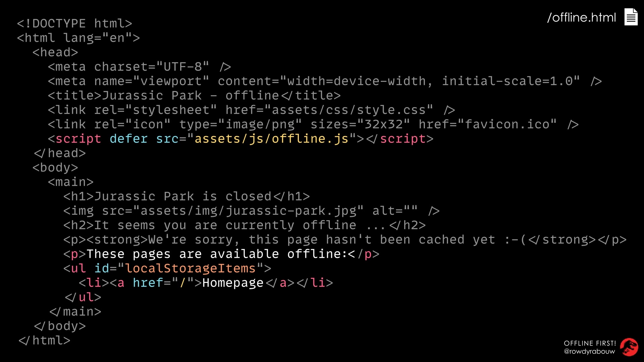This screenshot has width=644, height=362.
Task: Click the assets/css/style.css stylesheet path
Action: tap(349, 110)
